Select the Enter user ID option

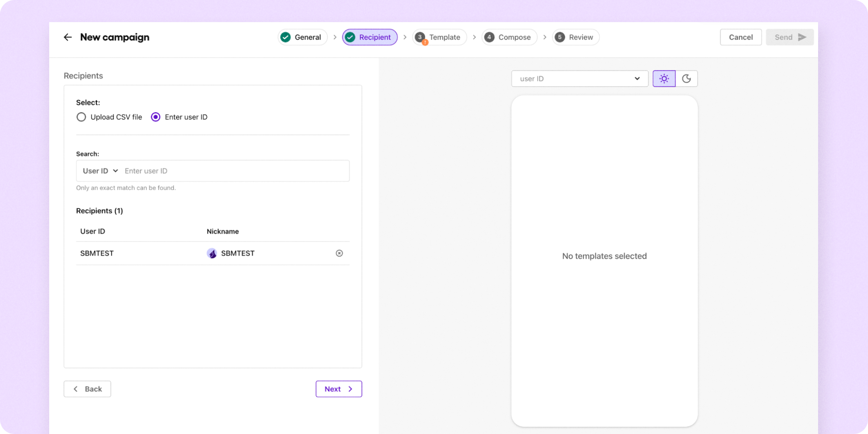point(156,117)
